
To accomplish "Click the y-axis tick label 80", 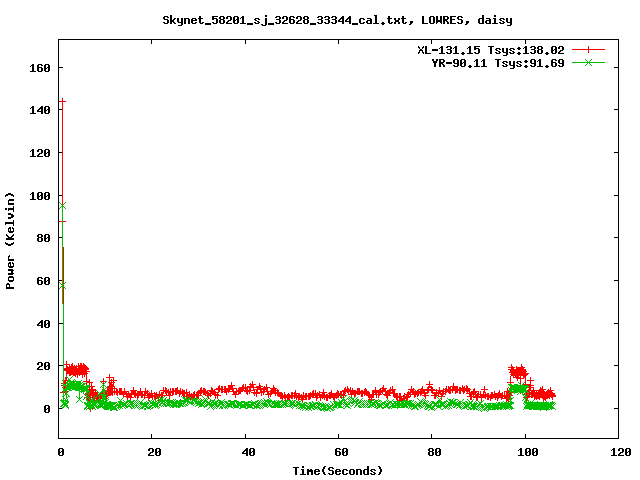I will pyautogui.click(x=44, y=238).
